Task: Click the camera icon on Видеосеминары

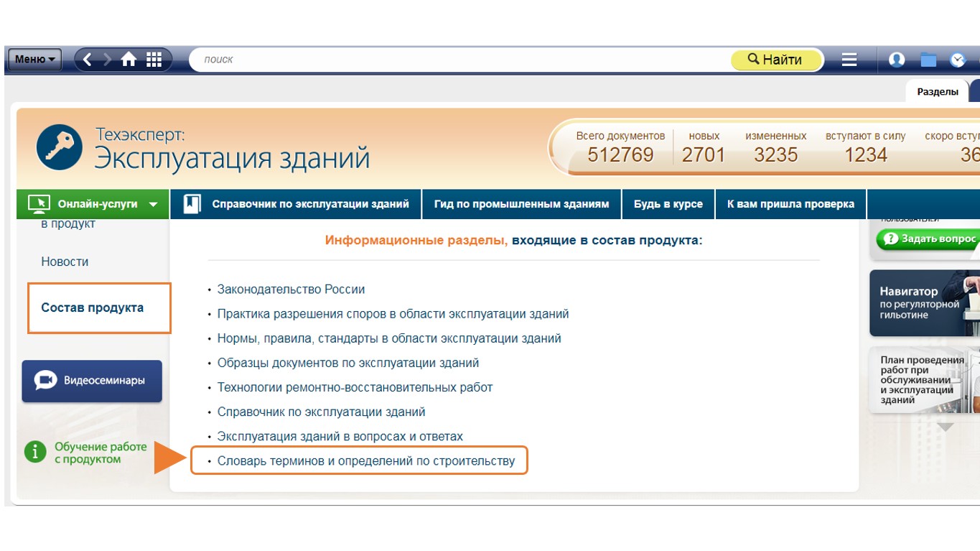Action: (x=45, y=381)
